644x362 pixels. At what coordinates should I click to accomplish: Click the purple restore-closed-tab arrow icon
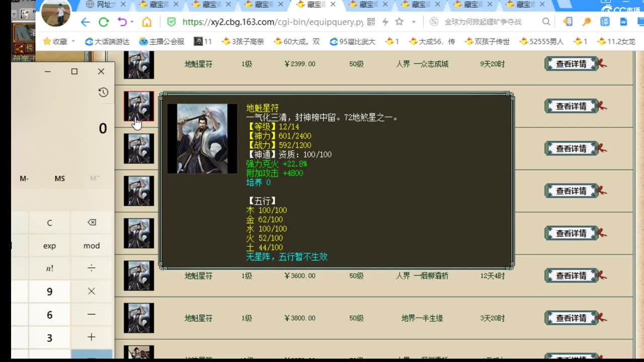pyautogui.click(x=122, y=22)
